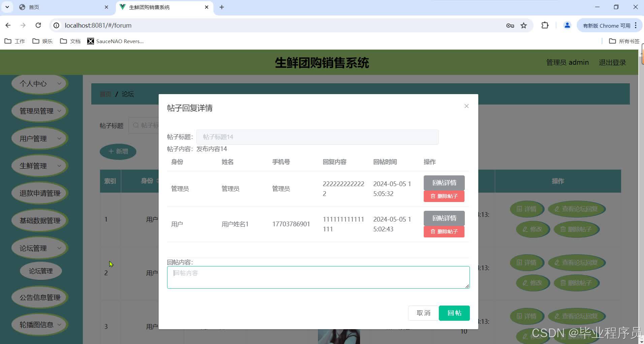Click 详情 button in table row 3
Screen dimensions: 644x344
point(526,316)
